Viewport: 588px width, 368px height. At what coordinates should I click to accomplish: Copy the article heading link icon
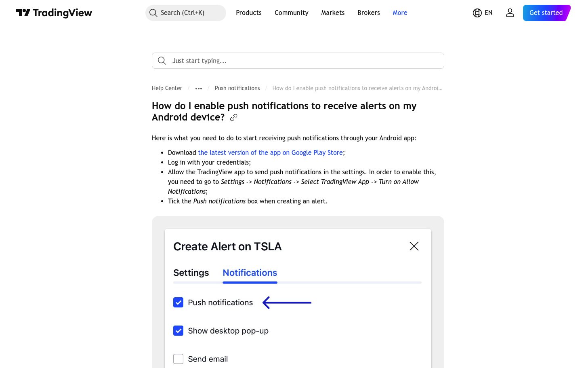click(x=233, y=118)
